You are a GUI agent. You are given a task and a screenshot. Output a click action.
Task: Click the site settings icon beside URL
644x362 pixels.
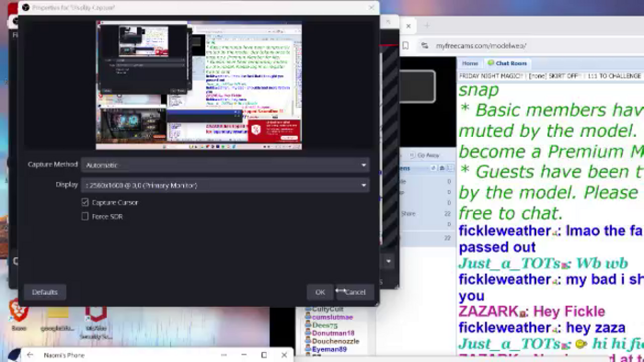[425, 46]
